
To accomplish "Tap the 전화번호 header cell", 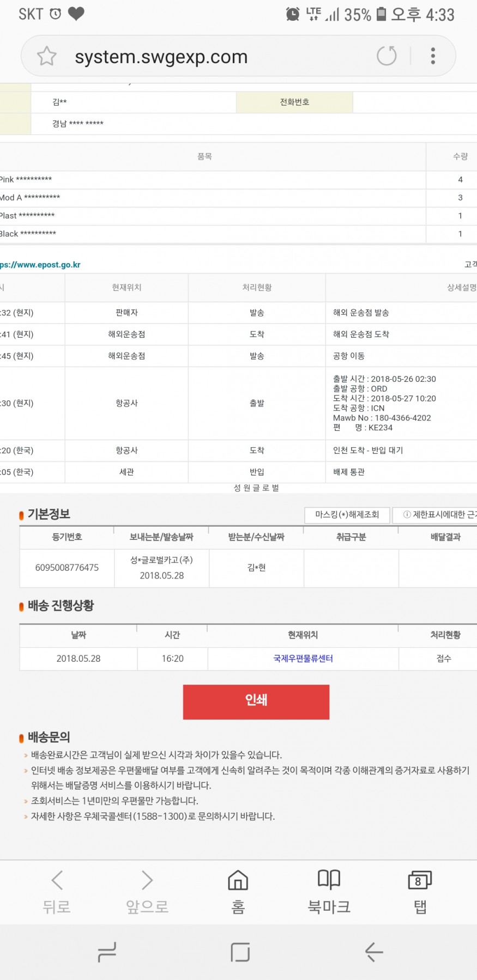I will [294, 102].
